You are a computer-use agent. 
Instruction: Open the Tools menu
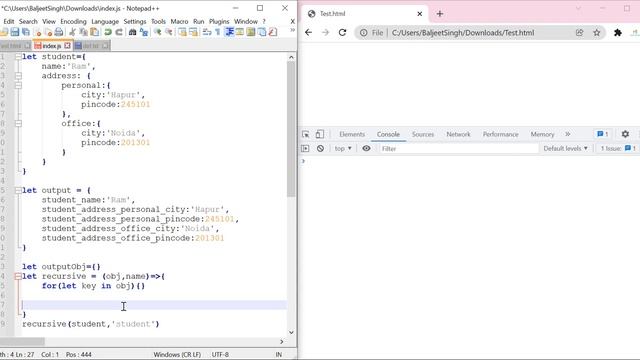point(158,22)
